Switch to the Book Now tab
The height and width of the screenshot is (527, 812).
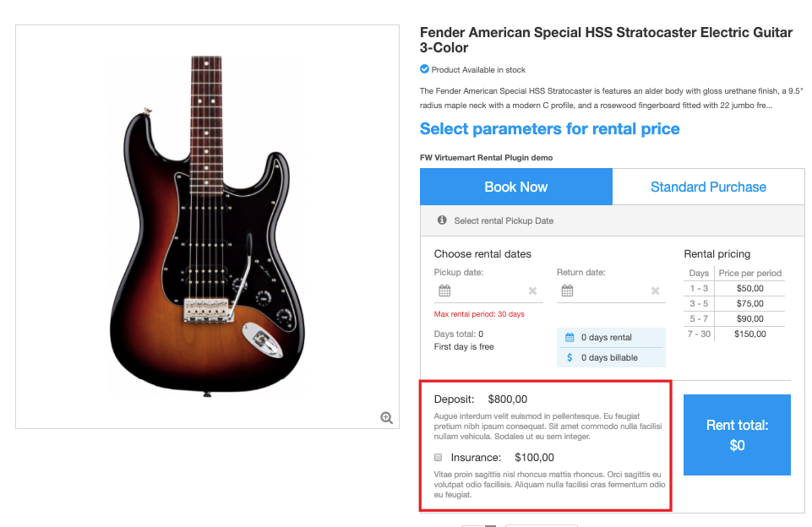(515, 187)
